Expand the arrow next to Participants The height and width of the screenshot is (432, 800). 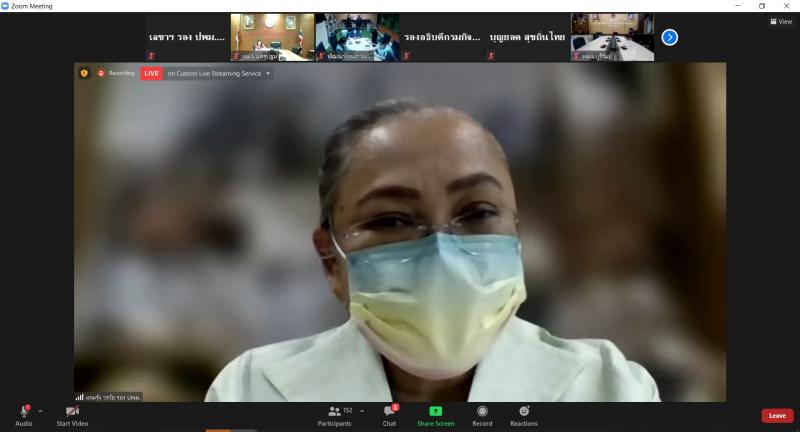coord(362,411)
